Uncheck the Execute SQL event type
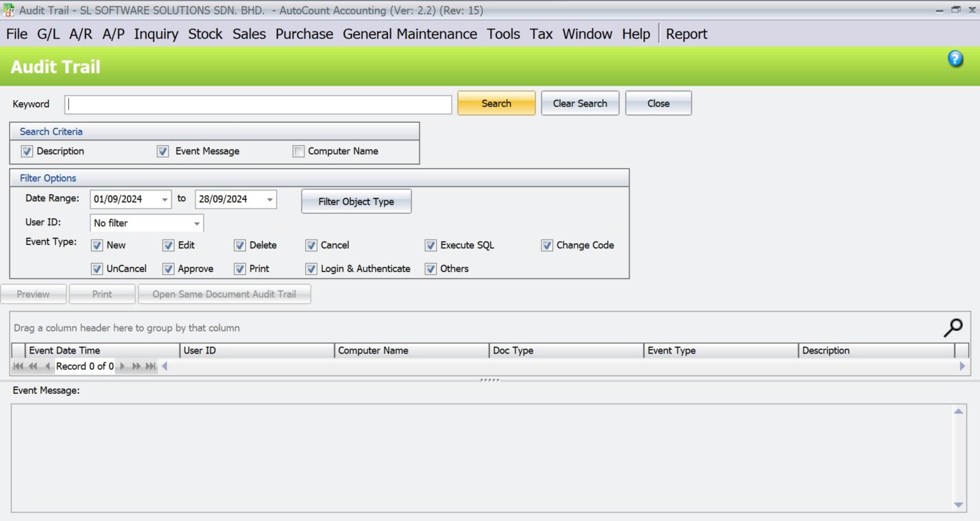 coord(431,245)
